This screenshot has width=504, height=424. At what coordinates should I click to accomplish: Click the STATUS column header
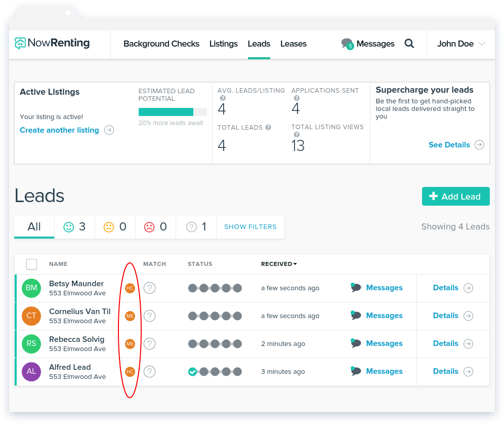click(x=200, y=264)
